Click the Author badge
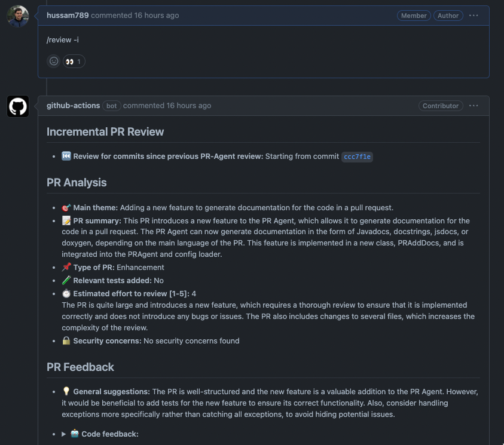 448,16
